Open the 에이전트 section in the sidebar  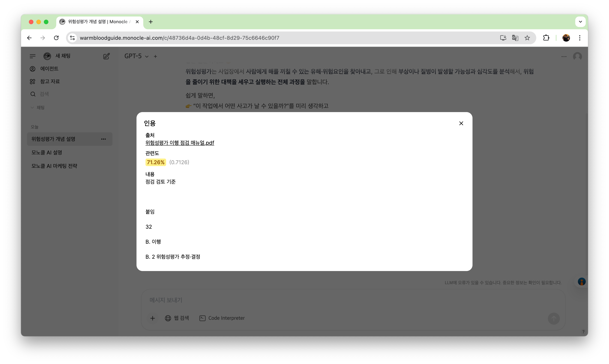point(49,69)
